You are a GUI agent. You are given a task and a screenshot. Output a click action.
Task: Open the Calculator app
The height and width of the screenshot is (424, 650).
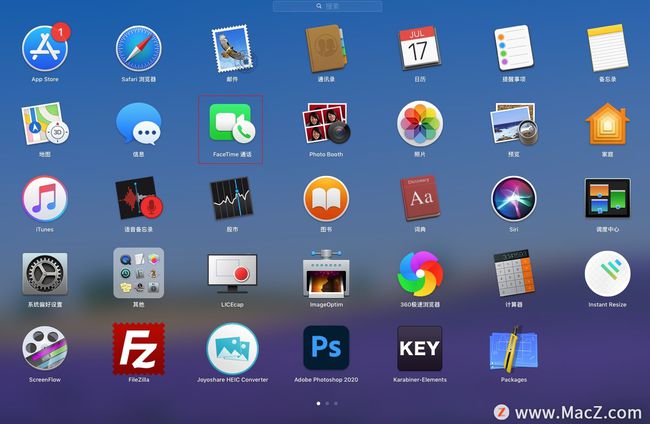pyautogui.click(x=514, y=274)
